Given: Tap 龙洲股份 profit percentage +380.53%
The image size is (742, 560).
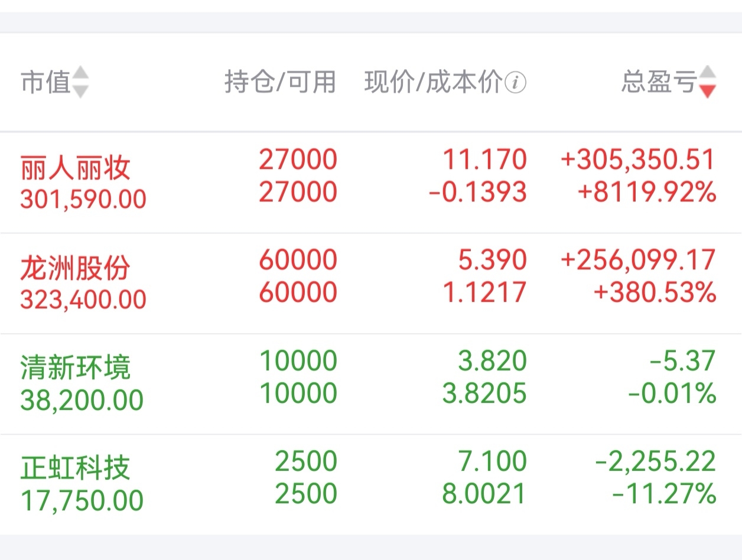Looking at the screenshot, I should 655,293.
